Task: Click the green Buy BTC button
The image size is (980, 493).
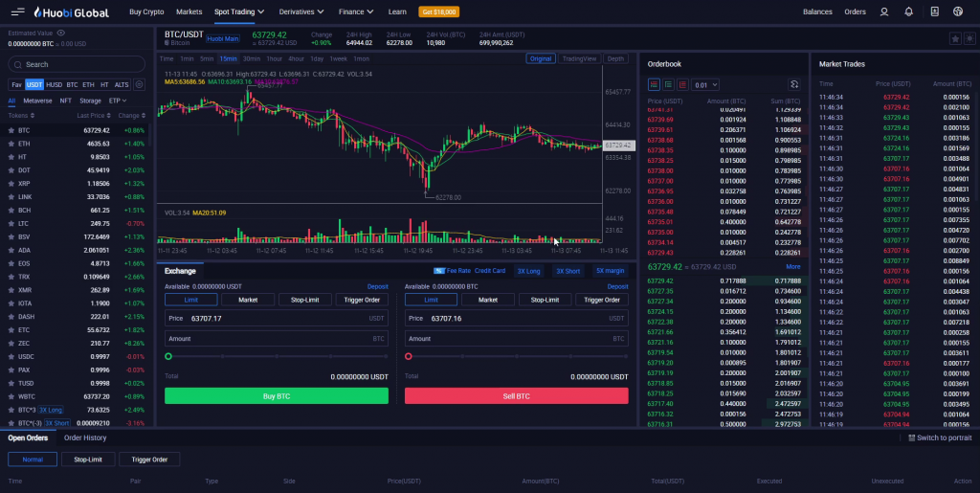Action: click(277, 396)
